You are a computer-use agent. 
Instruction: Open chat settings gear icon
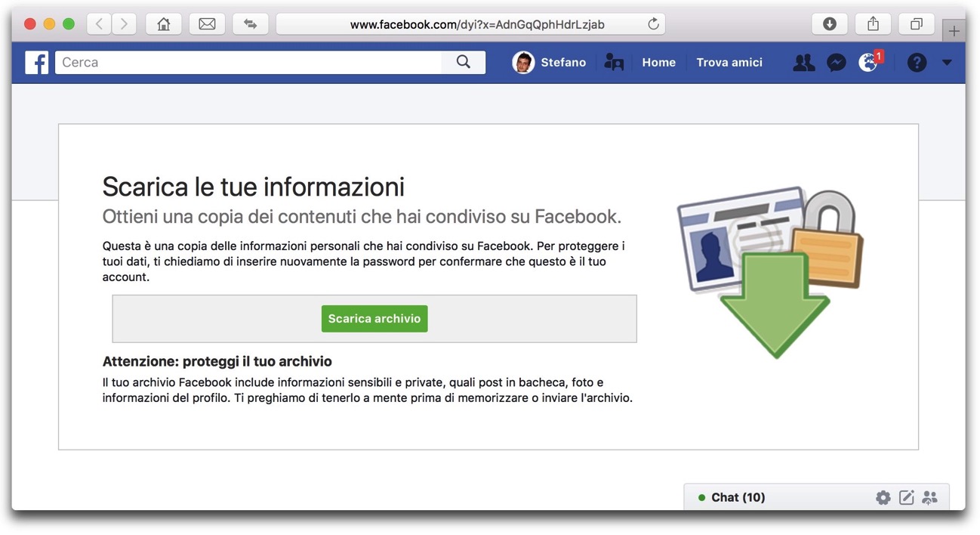883,497
